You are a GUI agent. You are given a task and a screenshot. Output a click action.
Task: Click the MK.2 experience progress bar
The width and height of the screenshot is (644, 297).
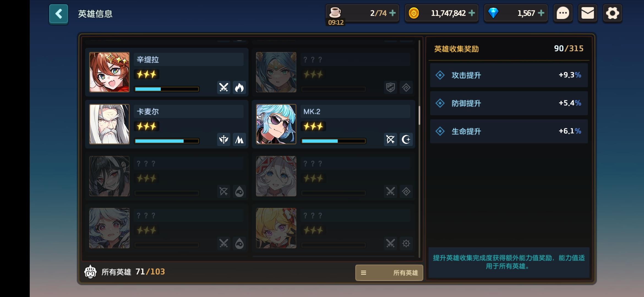coord(333,141)
